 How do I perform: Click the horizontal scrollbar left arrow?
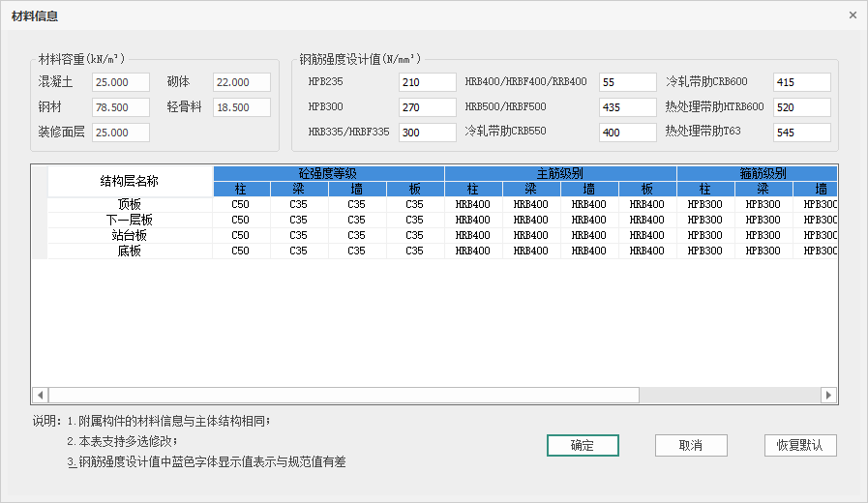pyautogui.click(x=40, y=395)
